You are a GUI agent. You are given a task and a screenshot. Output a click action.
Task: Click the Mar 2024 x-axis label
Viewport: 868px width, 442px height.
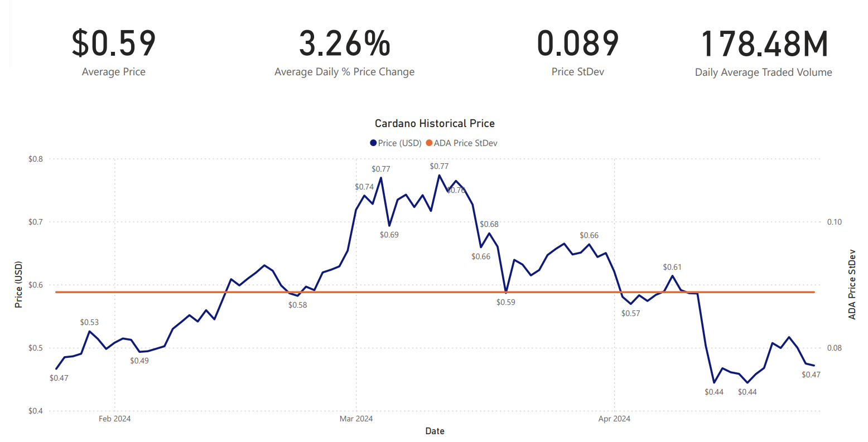coord(356,419)
